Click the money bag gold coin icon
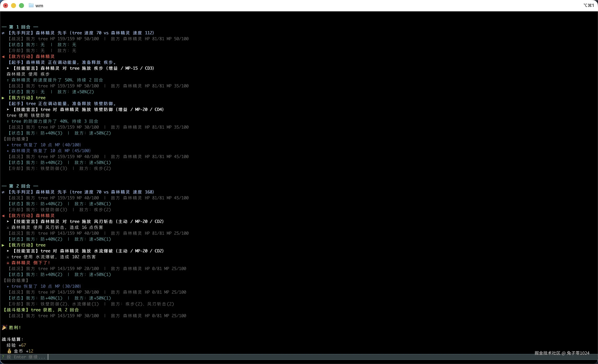The height and width of the screenshot is (364, 598). [x=9, y=351]
